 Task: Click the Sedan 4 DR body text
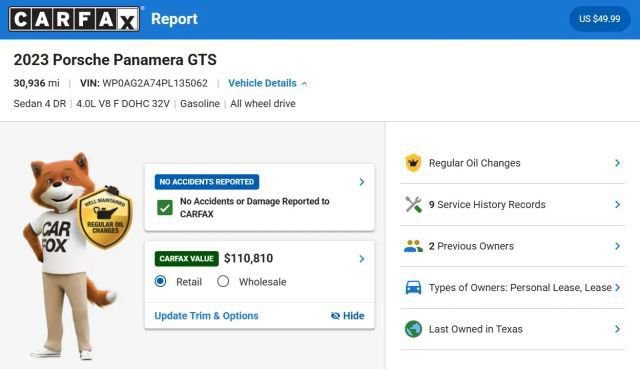click(x=40, y=104)
